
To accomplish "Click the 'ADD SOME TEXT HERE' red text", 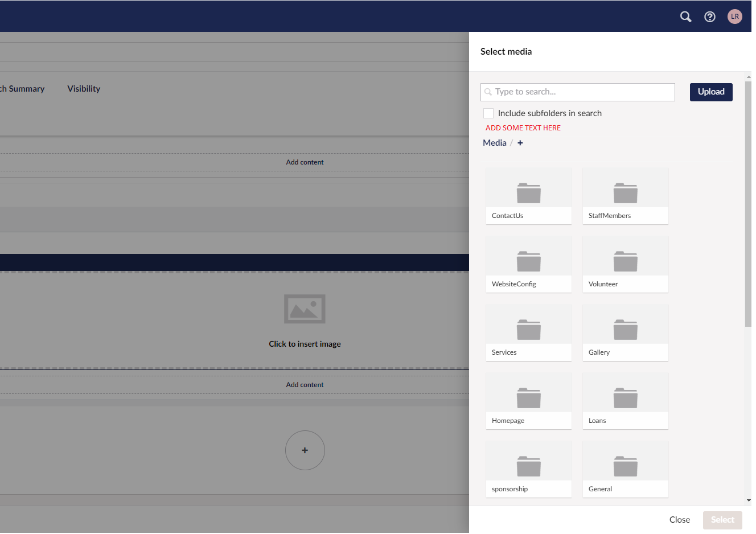I will tap(523, 128).
